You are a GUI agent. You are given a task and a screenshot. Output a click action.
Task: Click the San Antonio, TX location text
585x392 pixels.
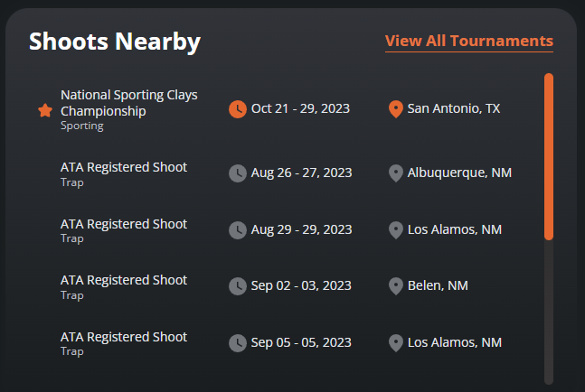pos(454,108)
